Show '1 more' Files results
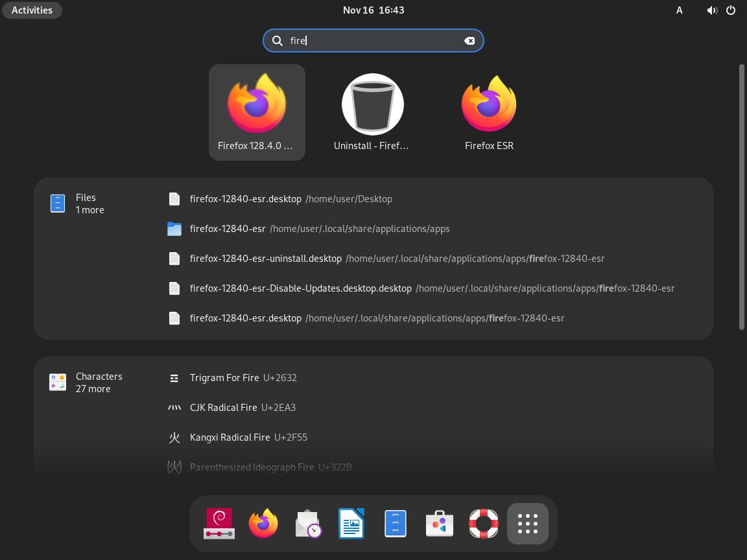The height and width of the screenshot is (560, 747). pyautogui.click(x=90, y=210)
